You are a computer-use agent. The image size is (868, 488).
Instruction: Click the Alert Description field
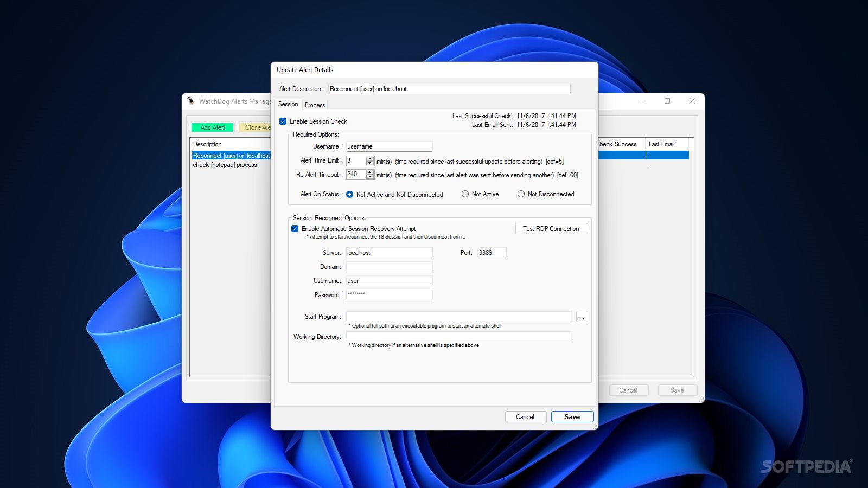tap(449, 89)
